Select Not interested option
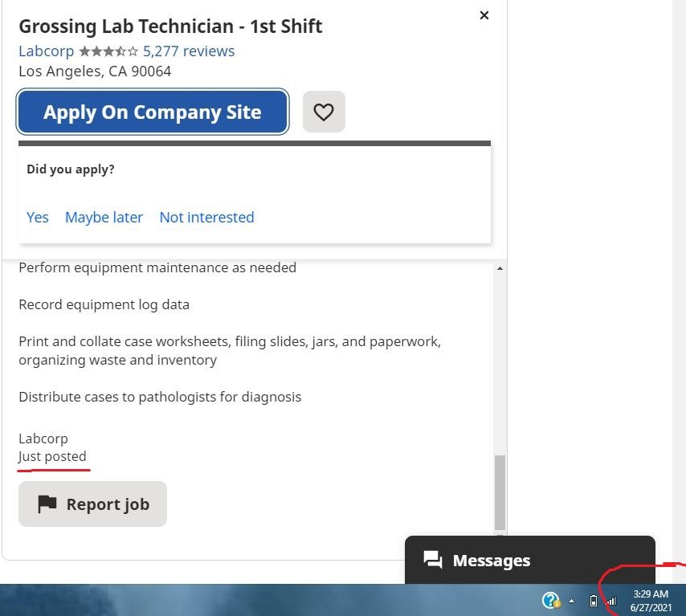Viewport: 686px width, 616px height. pyautogui.click(x=206, y=217)
